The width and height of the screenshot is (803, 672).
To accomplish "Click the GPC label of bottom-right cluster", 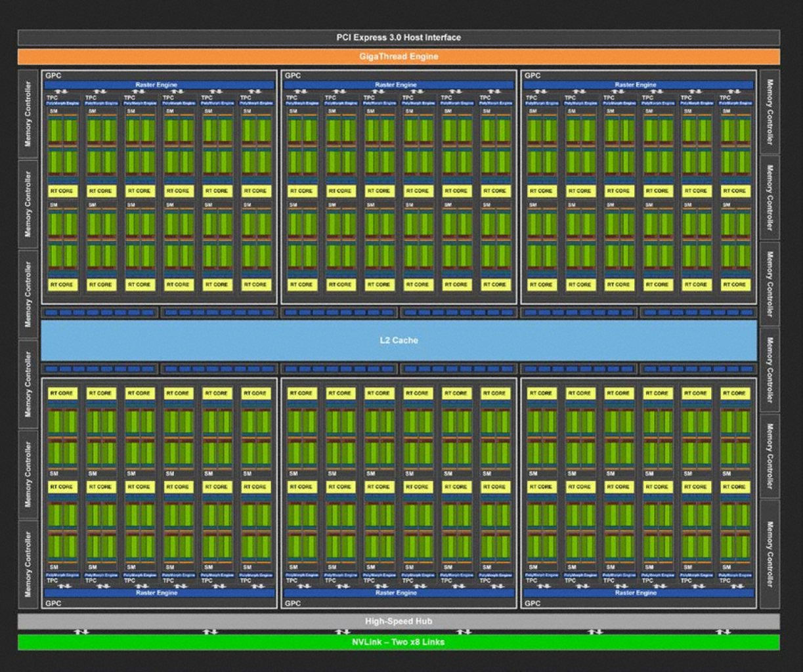I will click(532, 603).
